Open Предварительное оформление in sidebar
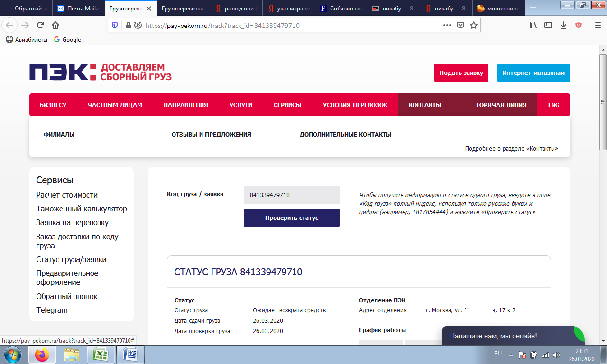The image size is (607, 364). coord(67,278)
